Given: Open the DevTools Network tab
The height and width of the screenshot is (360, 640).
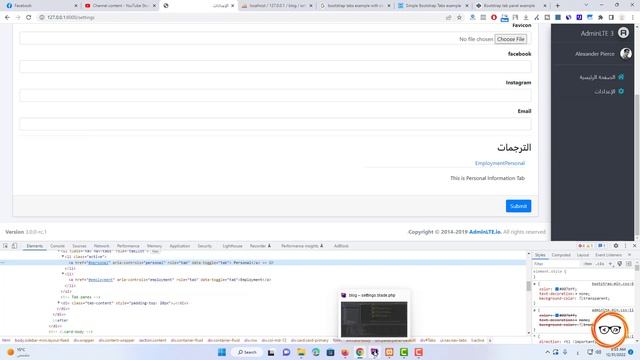Looking at the screenshot, I should coord(102,246).
